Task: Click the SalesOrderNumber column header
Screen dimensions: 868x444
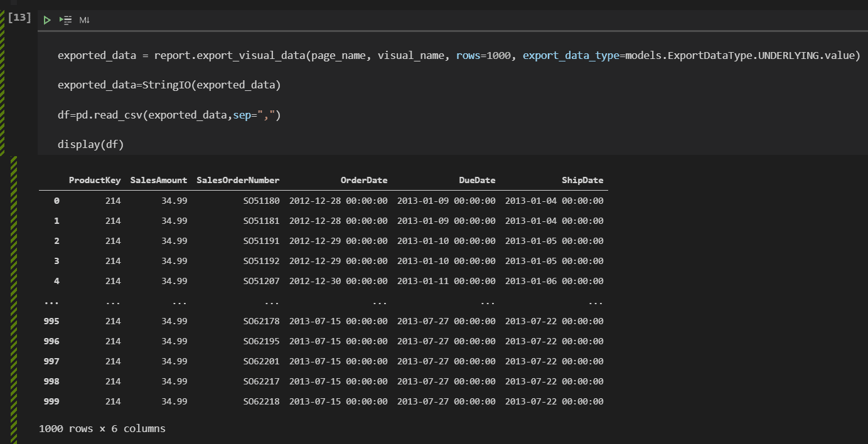Action: coord(238,180)
